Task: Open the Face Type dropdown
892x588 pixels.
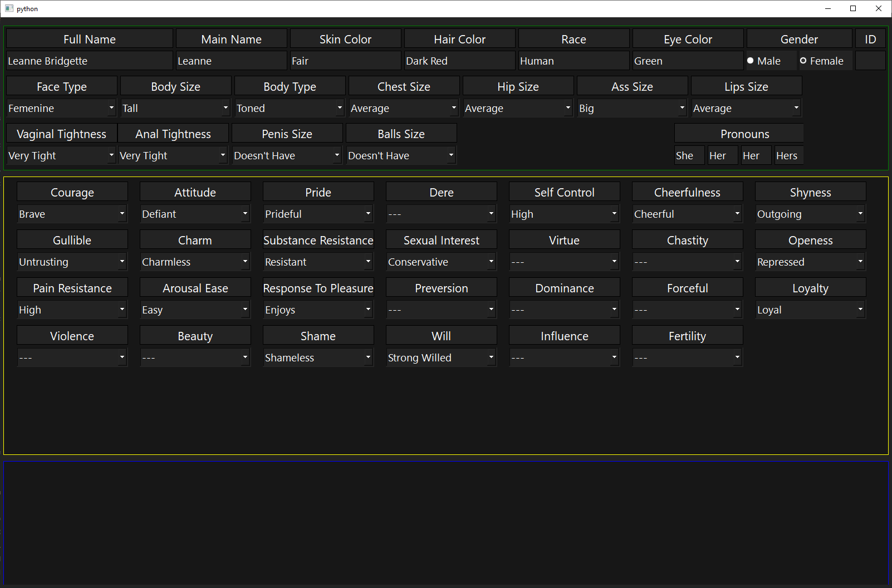Action: [x=61, y=109]
